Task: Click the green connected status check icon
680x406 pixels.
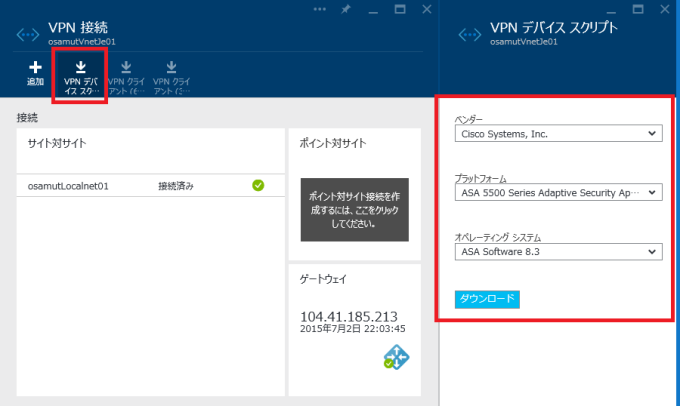Action: click(x=258, y=186)
